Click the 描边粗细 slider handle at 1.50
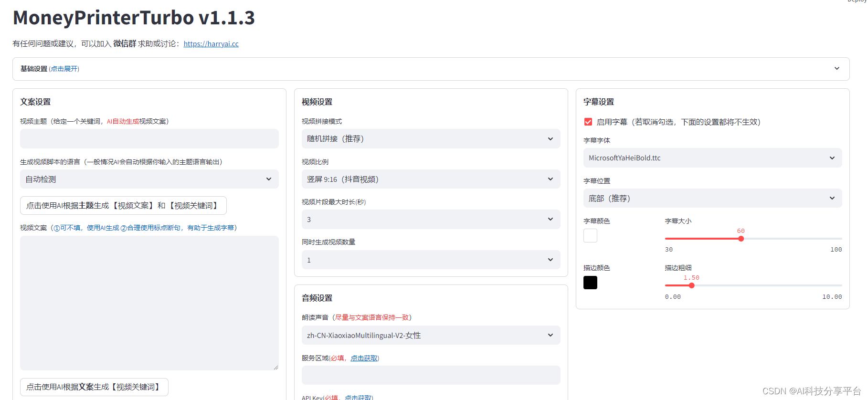Viewport: 868px width, 400px height. [x=691, y=285]
